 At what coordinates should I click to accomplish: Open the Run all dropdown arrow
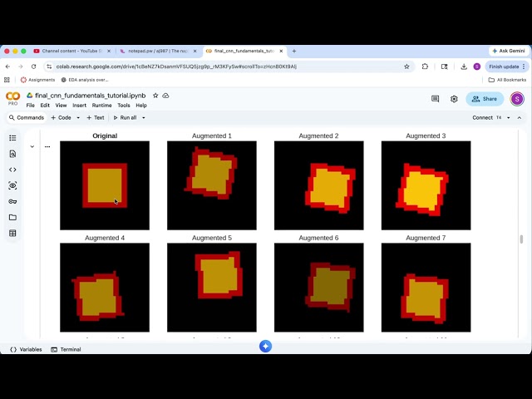pos(144,118)
